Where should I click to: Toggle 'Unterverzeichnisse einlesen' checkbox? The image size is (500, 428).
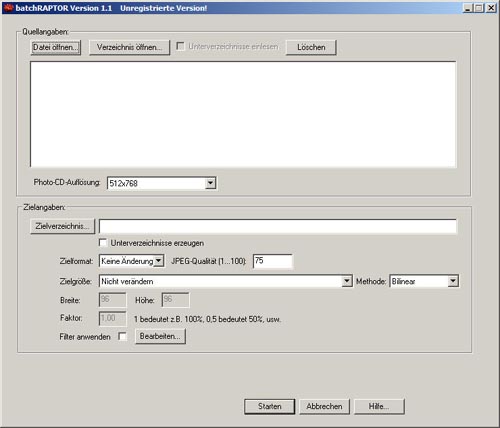tap(180, 46)
